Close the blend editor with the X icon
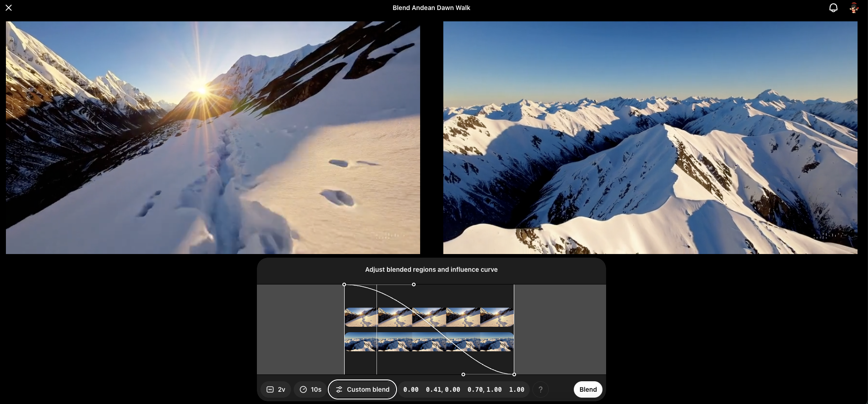The height and width of the screenshot is (404, 868). click(x=9, y=8)
